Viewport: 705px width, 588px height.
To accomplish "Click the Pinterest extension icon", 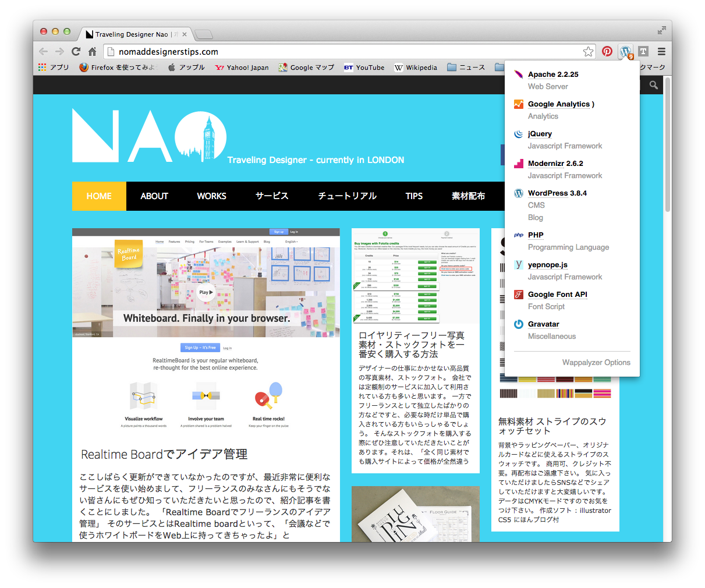I will [x=607, y=51].
